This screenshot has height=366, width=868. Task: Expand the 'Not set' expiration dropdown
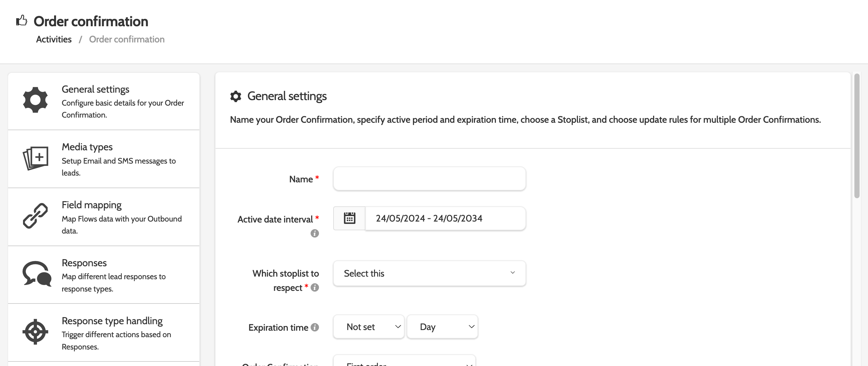click(x=369, y=326)
